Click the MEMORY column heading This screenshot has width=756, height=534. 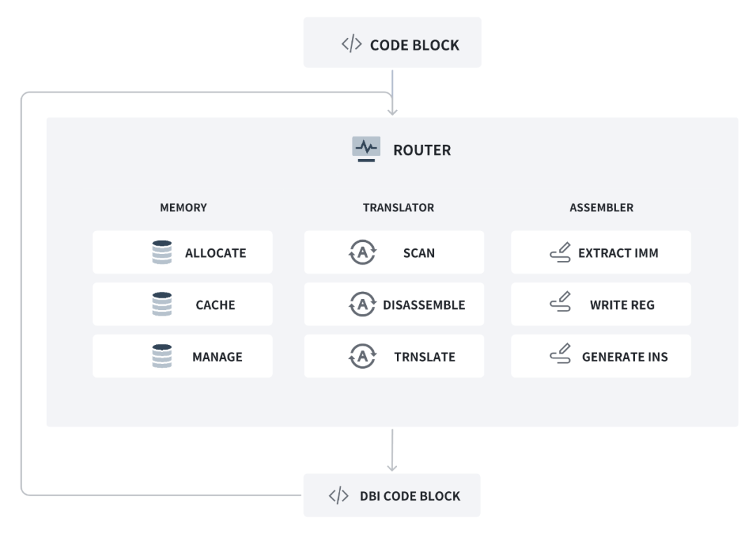(183, 208)
